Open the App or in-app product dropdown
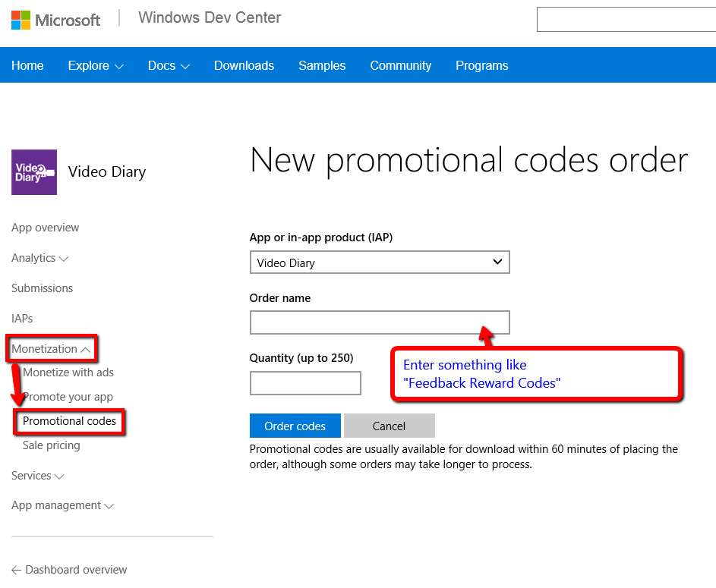The height and width of the screenshot is (588, 716). (x=379, y=263)
